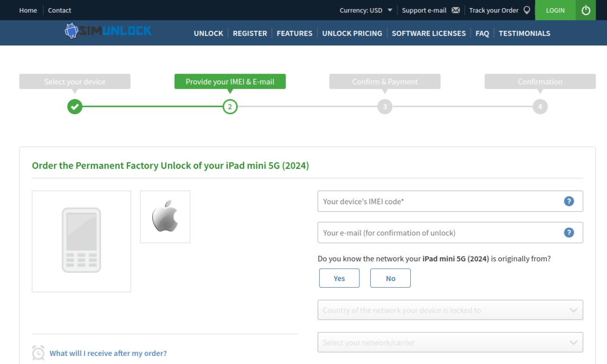Open the Currency: USD dropdown
607x364 pixels.
[x=366, y=10]
